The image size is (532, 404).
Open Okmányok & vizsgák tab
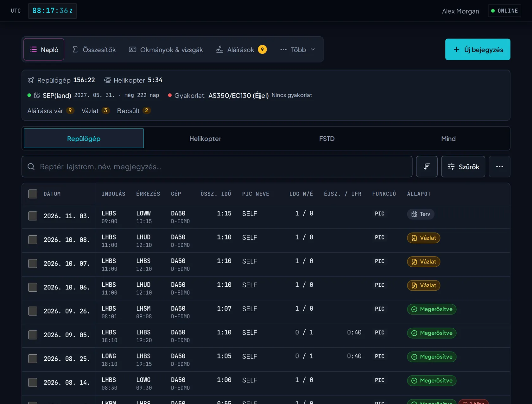coord(166,49)
